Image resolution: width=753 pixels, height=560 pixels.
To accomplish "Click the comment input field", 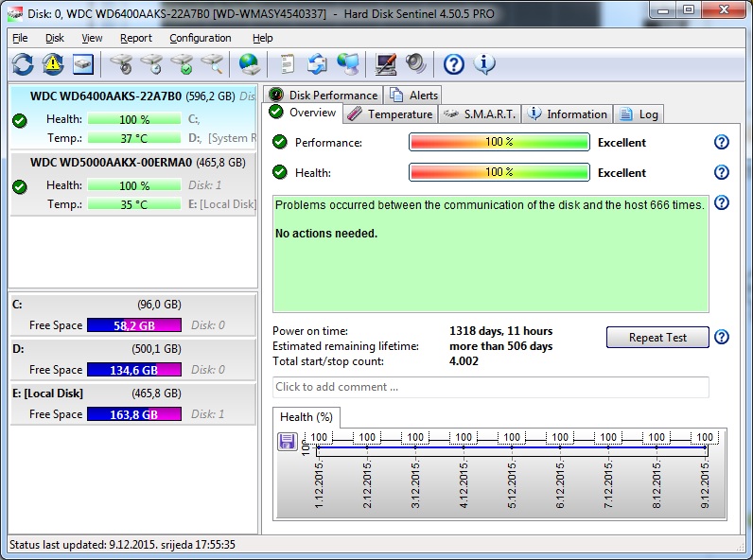I will [x=490, y=387].
